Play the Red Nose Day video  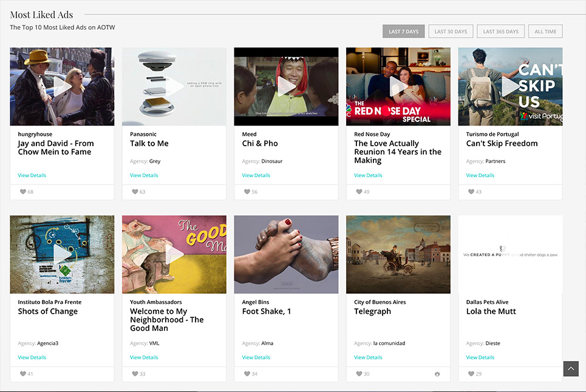tap(398, 87)
